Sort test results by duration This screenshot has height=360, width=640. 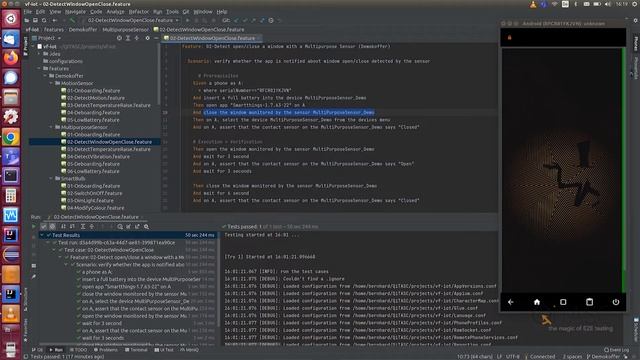[x=72, y=227]
